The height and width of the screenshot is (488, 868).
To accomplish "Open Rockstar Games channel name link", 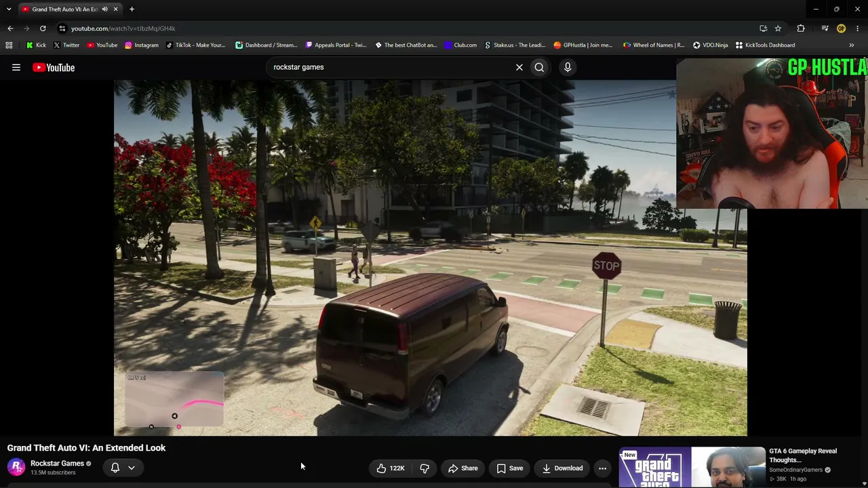I will [57, 464].
